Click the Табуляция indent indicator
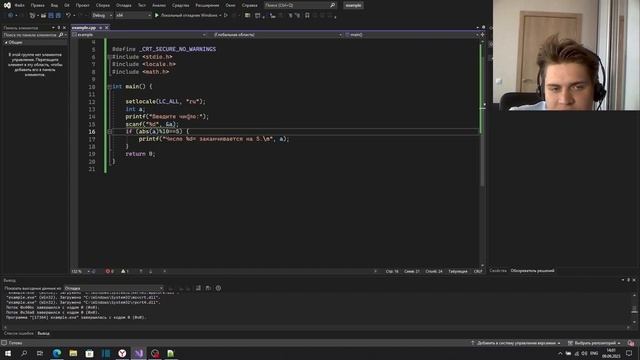The height and width of the screenshot is (360, 640). coord(458,271)
